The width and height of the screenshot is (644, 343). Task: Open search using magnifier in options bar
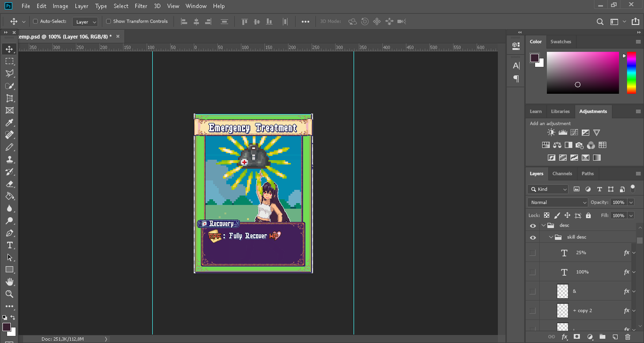coord(601,22)
